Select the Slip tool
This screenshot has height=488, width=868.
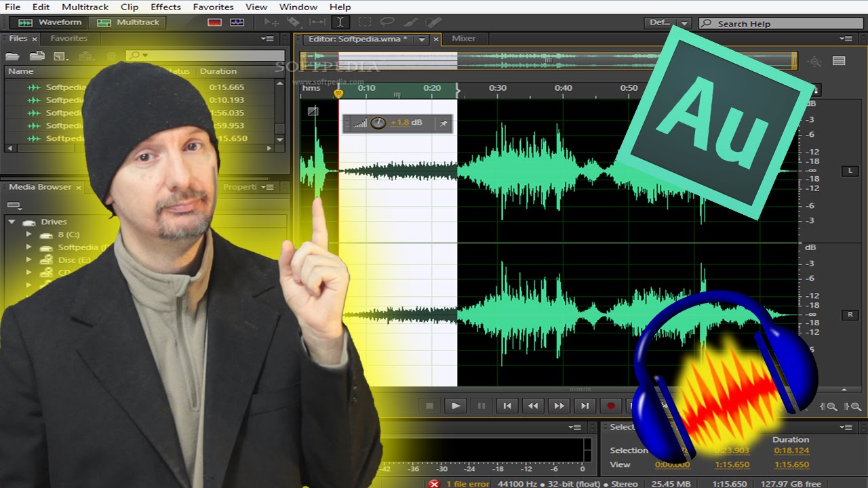tap(317, 22)
